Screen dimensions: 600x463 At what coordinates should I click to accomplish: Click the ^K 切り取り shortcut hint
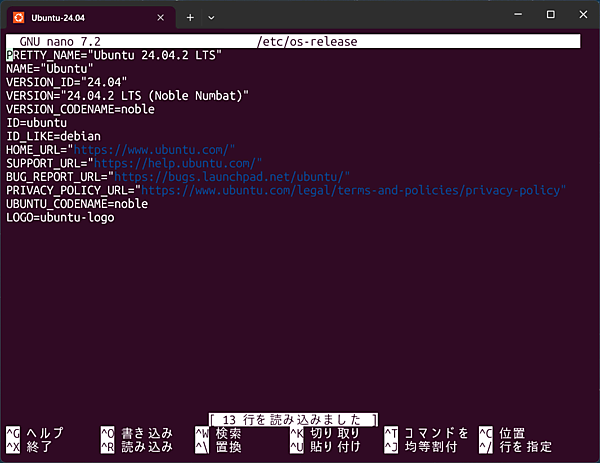coord(325,433)
